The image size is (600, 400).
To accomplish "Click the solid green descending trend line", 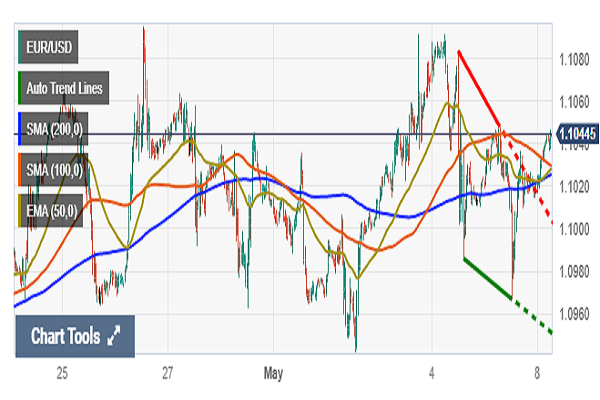I will tap(488, 277).
